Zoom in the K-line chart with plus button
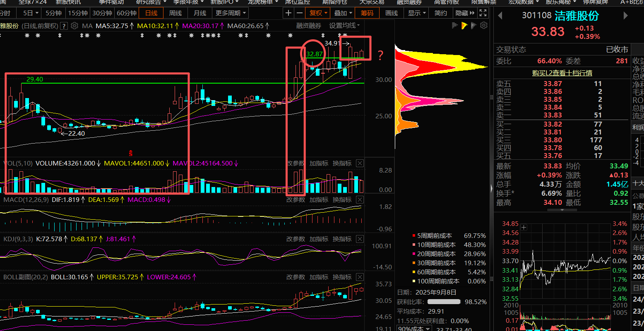The image size is (644, 331). coord(288,13)
